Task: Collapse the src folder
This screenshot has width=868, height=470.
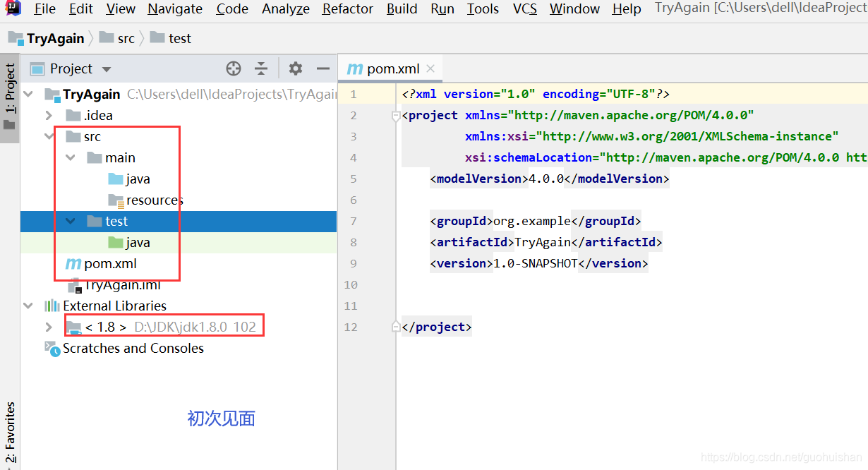Action: [49, 137]
